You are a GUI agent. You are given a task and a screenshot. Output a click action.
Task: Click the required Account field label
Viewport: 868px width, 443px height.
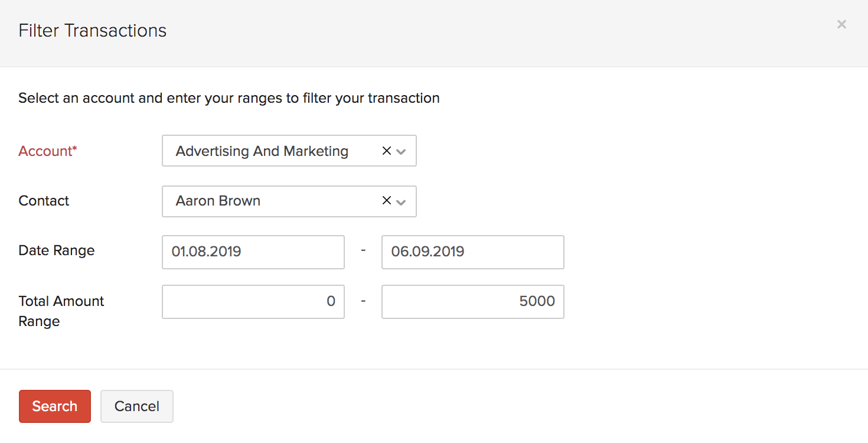(47, 151)
